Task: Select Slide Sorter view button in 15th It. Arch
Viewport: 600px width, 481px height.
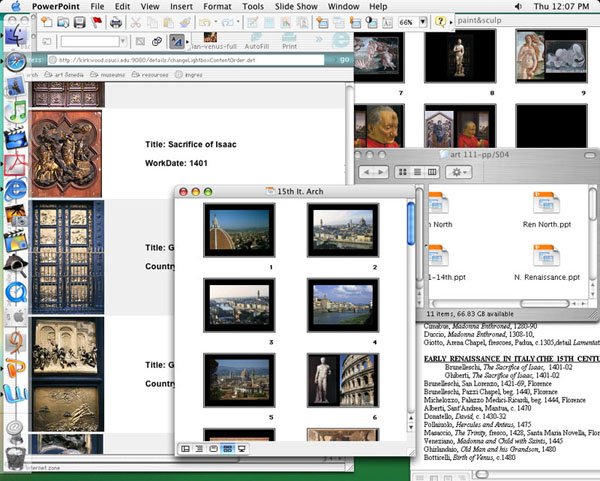Action: coord(227,448)
